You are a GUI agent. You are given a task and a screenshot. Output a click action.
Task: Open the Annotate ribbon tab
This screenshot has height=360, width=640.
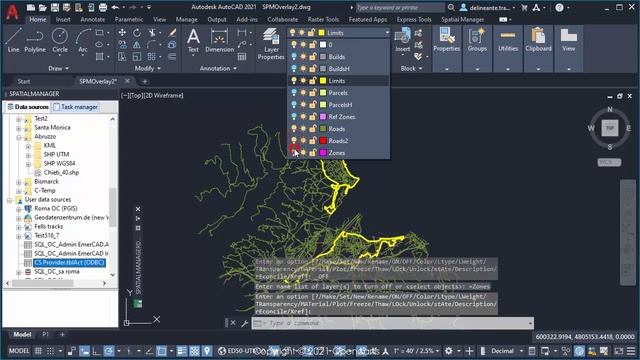click(x=93, y=19)
